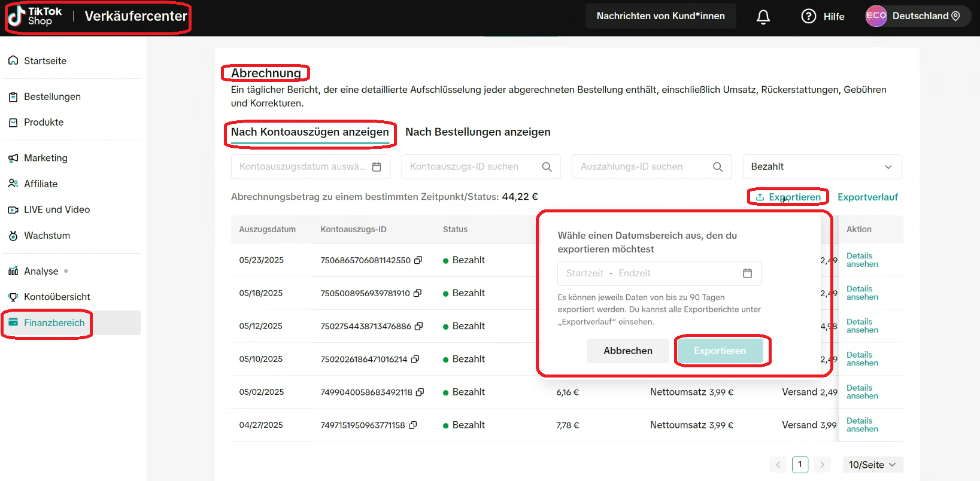Switch to Nach Bestellungen anzeigen tab
Image resolution: width=980 pixels, height=481 pixels.
[478, 132]
